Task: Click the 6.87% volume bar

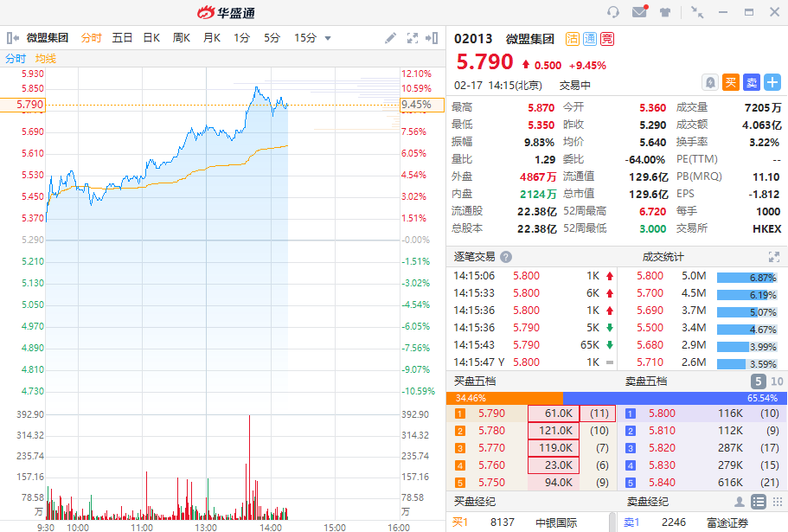Action: tap(746, 278)
